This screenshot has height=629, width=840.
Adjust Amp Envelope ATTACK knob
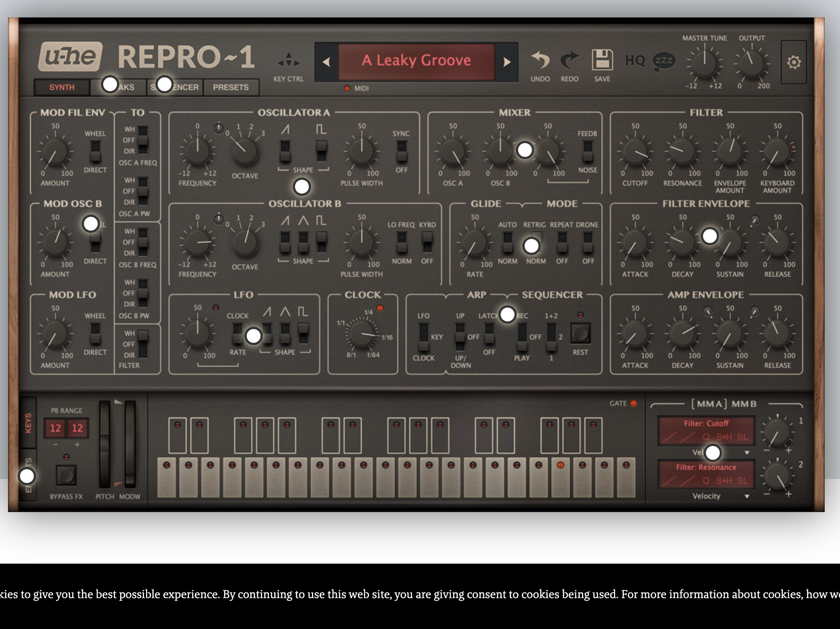click(635, 334)
